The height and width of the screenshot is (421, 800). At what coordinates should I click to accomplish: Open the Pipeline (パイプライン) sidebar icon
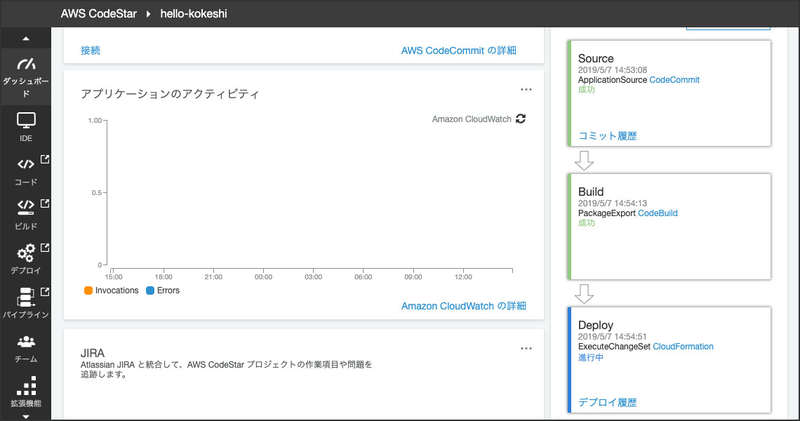[26, 297]
